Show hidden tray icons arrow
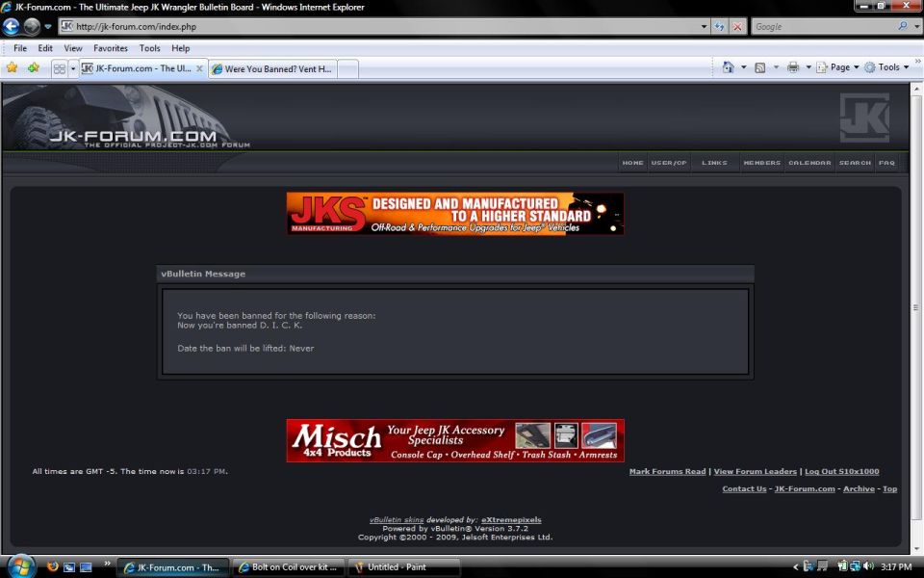The height and width of the screenshot is (578, 924). [x=796, y=567]
